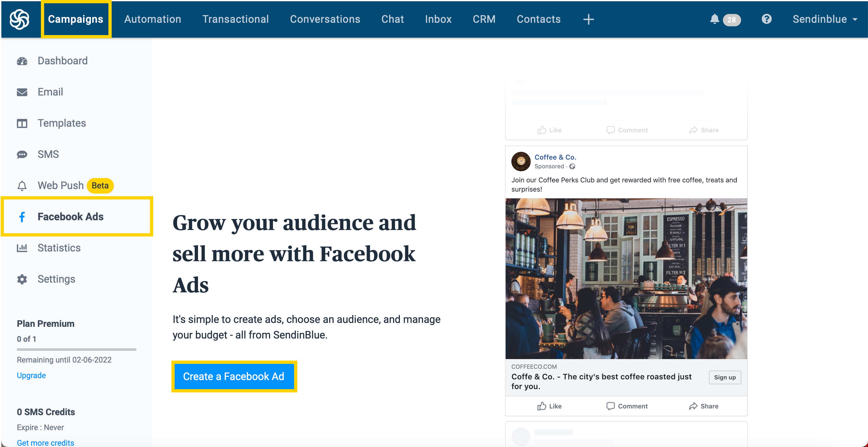Open the Inbox tab
Image resolution: width=868 pixels, height=447 pixels.
(x=438, y=19)
